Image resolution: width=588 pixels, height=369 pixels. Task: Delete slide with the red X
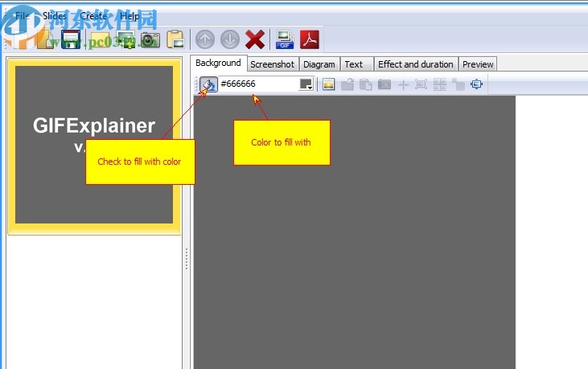click(x=255, y=39)
